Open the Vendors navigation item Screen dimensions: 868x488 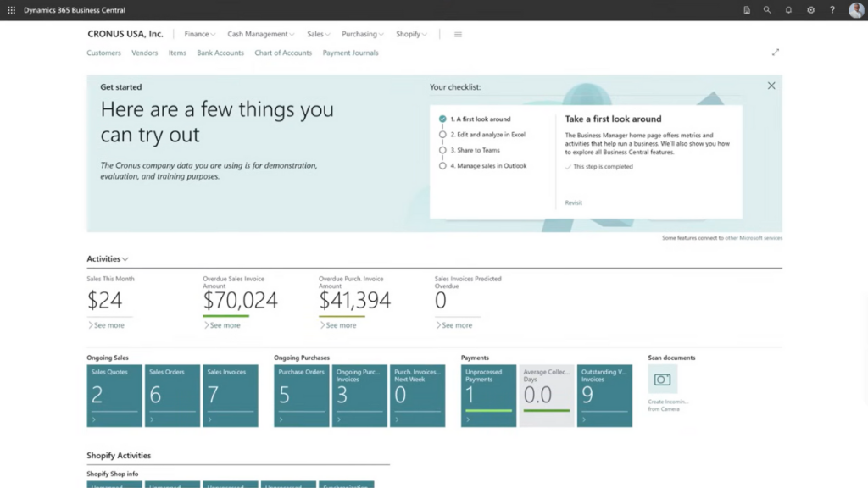click(144, 53)
